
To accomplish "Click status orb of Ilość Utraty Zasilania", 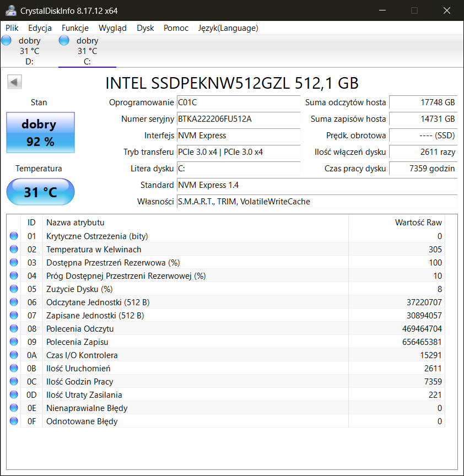I will [x=14, y=395].
